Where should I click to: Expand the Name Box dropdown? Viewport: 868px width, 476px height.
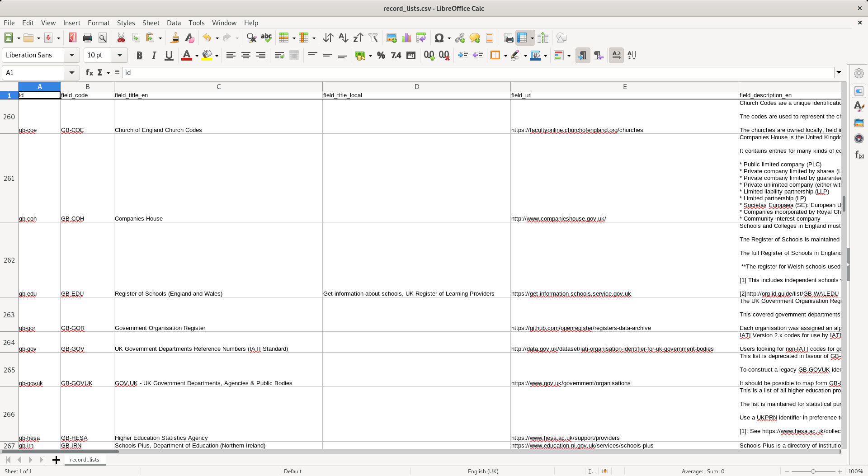pyautogui.click(x=71, y=72)
